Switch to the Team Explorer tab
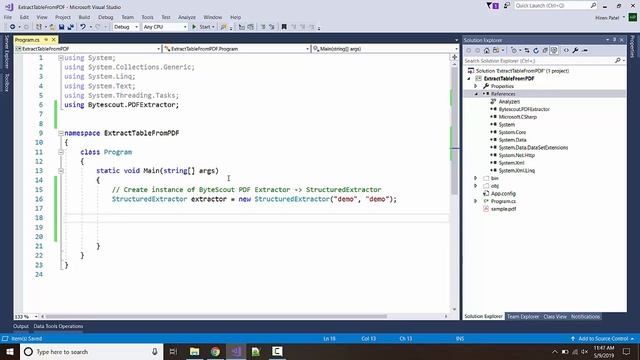The width and height of the screenshot is (640, 360). click(x=523, y=316)
